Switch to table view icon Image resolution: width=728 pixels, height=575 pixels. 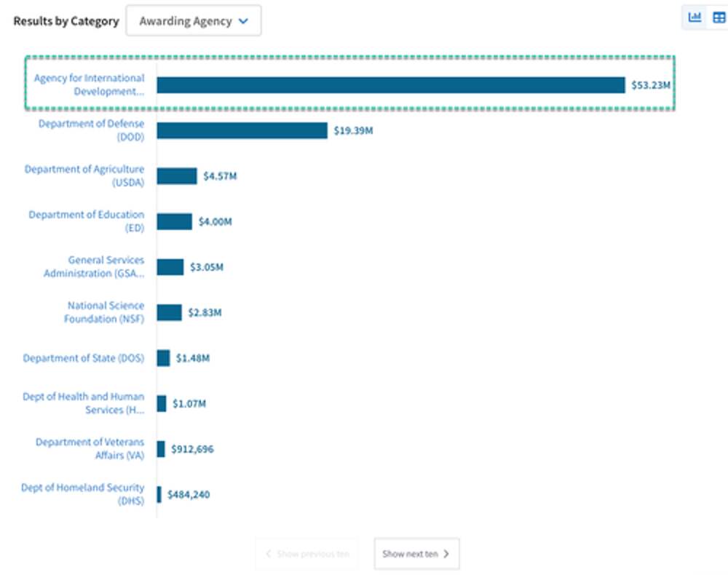click(719, 17)
